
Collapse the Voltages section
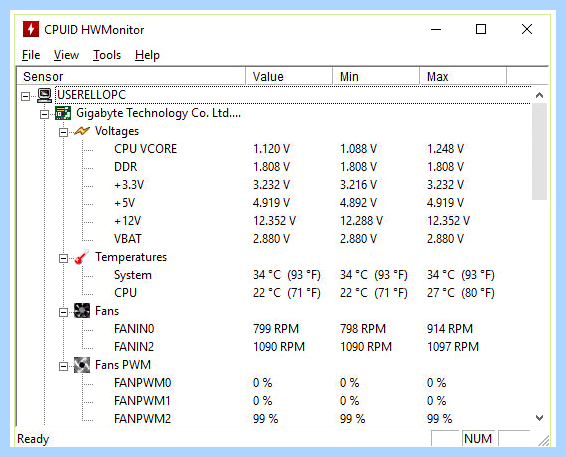63,132
